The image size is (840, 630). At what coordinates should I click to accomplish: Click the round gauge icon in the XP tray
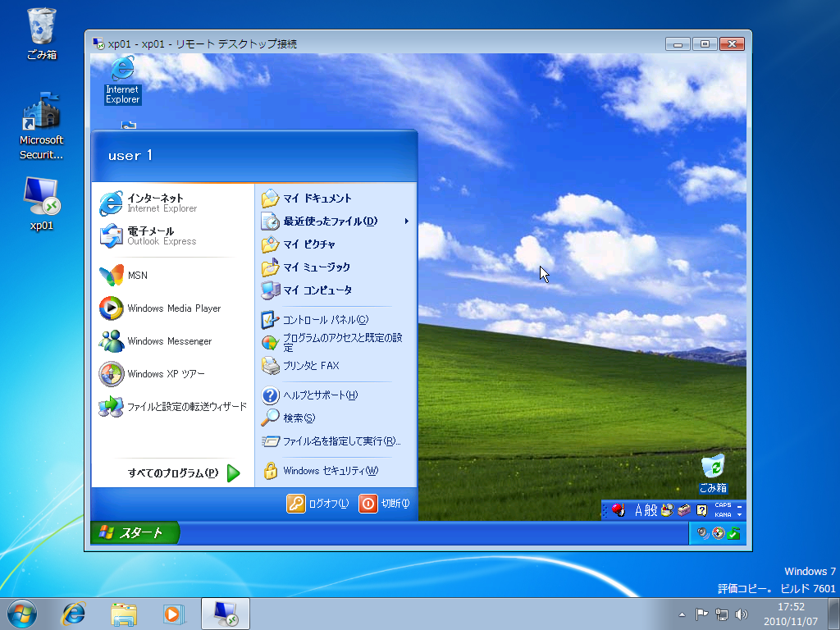(x=719, y=533)
